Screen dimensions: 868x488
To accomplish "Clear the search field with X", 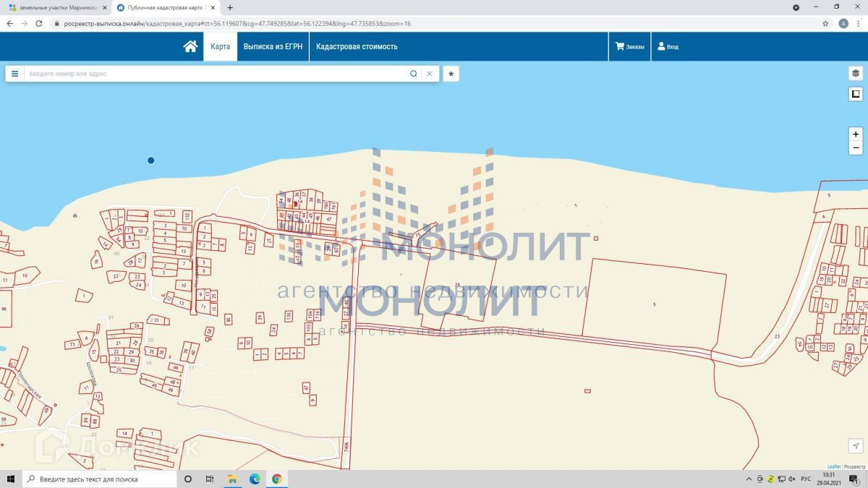I will pos(430,74).
